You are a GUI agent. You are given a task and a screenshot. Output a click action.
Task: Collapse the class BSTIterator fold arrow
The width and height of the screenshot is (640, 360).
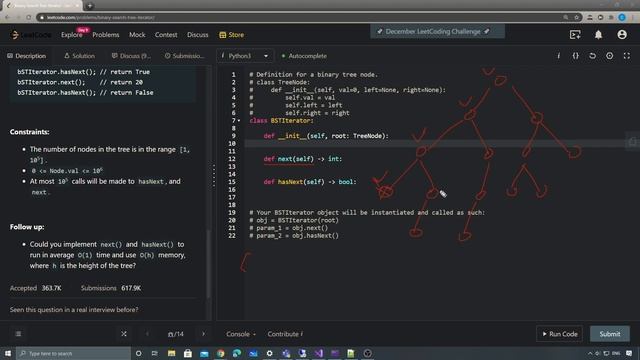tap(239, 121)
